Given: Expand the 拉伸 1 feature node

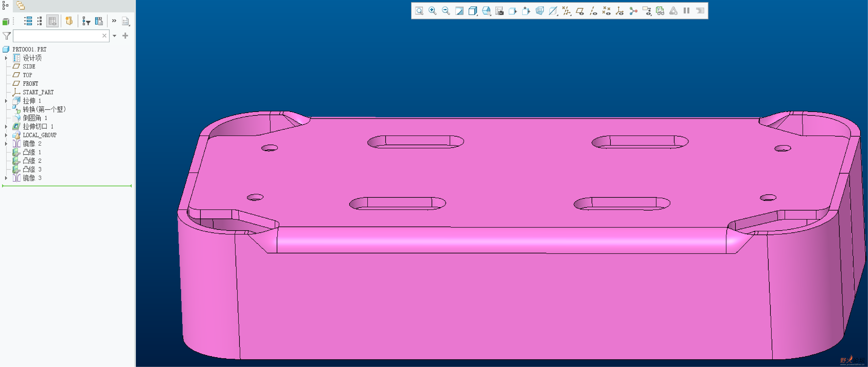Looking at the screenshot, I should [x=6, y=101].
